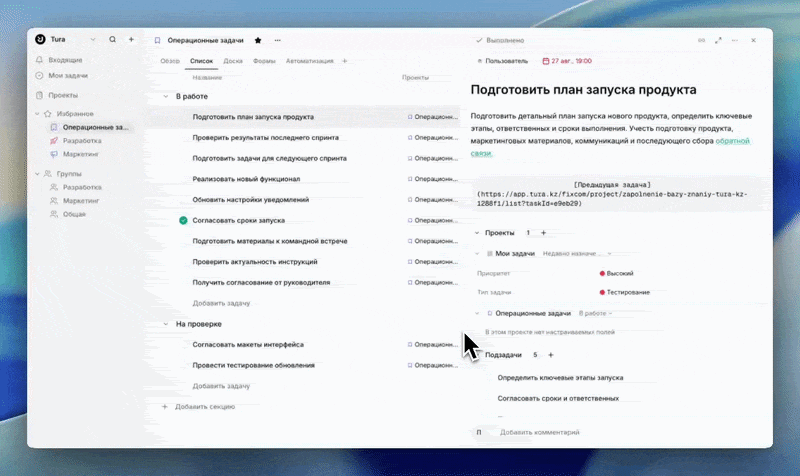
Task: Open the обратной связи link
Action: tap(733, 141)
